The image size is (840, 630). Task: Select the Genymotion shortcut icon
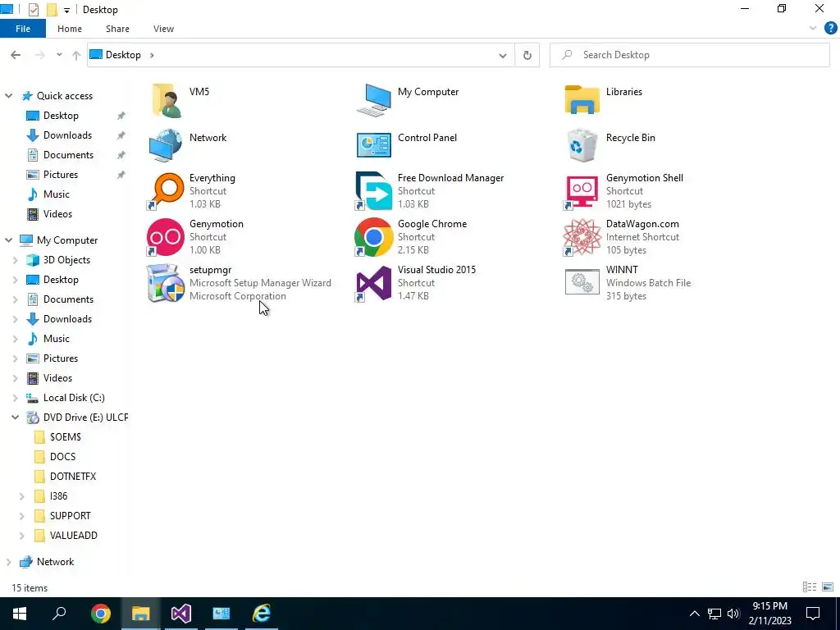(x=166, y=237)
